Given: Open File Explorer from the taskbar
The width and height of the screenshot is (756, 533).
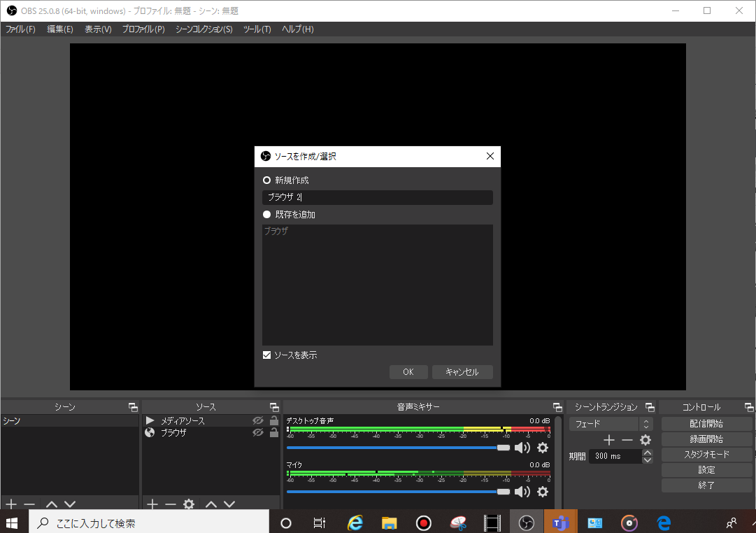Looking at the screenshot, I should click(389, 523).
